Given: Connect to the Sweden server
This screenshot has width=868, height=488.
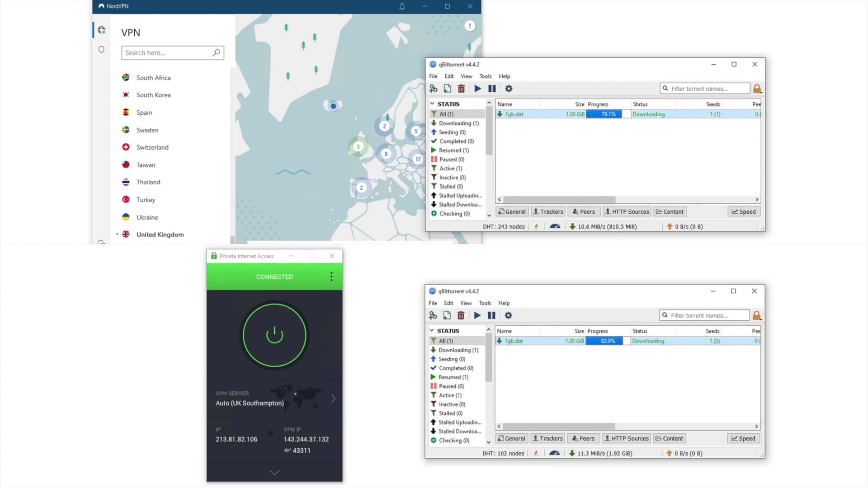Looking at the screenshot, I should pos(146,130).
